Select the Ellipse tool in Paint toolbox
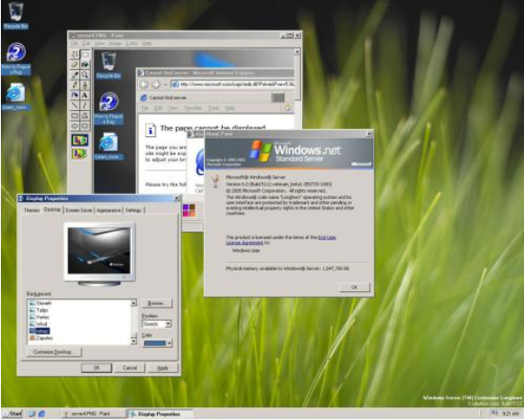 (x=75, y=126)
